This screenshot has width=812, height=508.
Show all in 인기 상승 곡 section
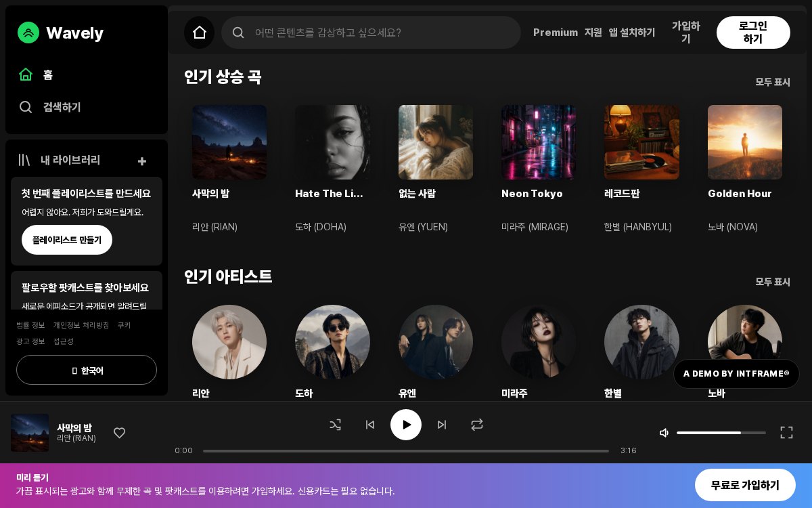[x=773, y=82]
